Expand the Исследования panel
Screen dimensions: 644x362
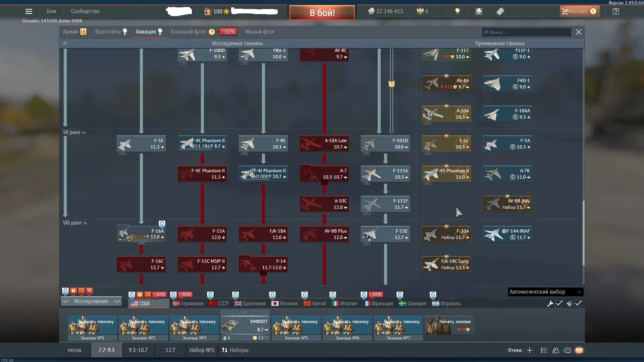91,301
